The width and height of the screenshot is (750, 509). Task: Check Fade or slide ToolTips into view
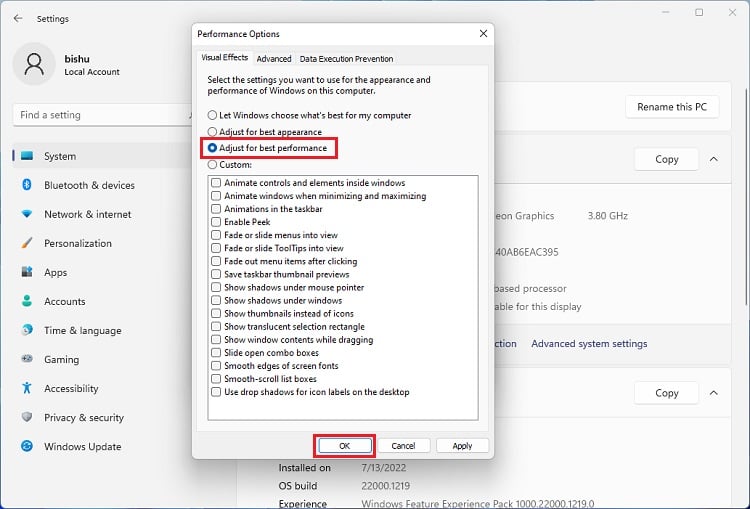[x=216, y=248]
